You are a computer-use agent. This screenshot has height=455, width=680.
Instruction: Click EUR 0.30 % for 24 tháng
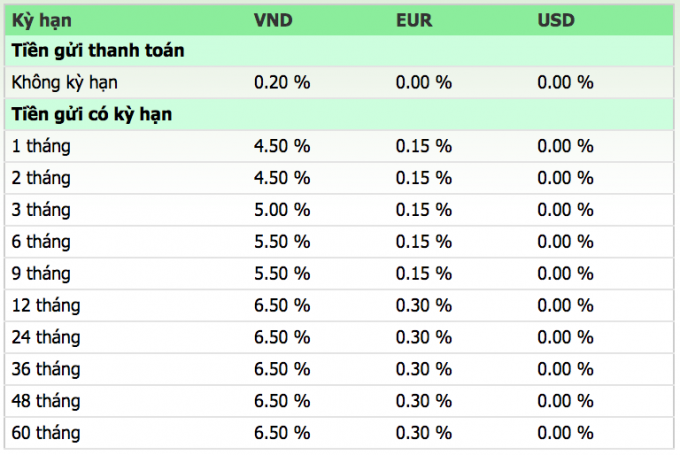(x=423, y=338)
